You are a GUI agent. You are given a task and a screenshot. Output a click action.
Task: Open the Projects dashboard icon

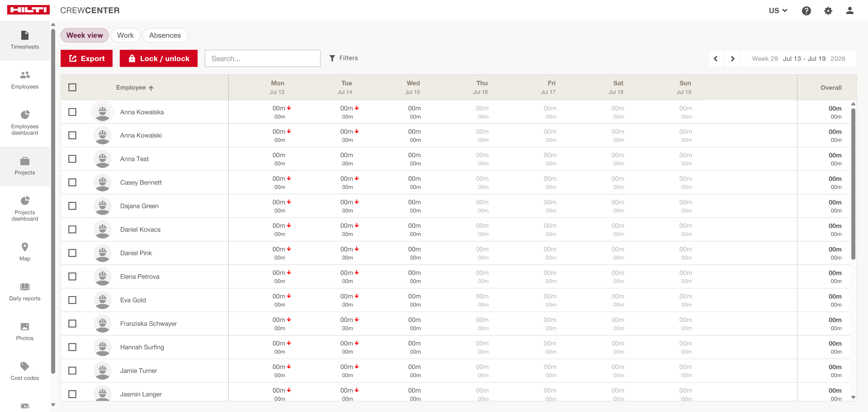tap(25, 201)
